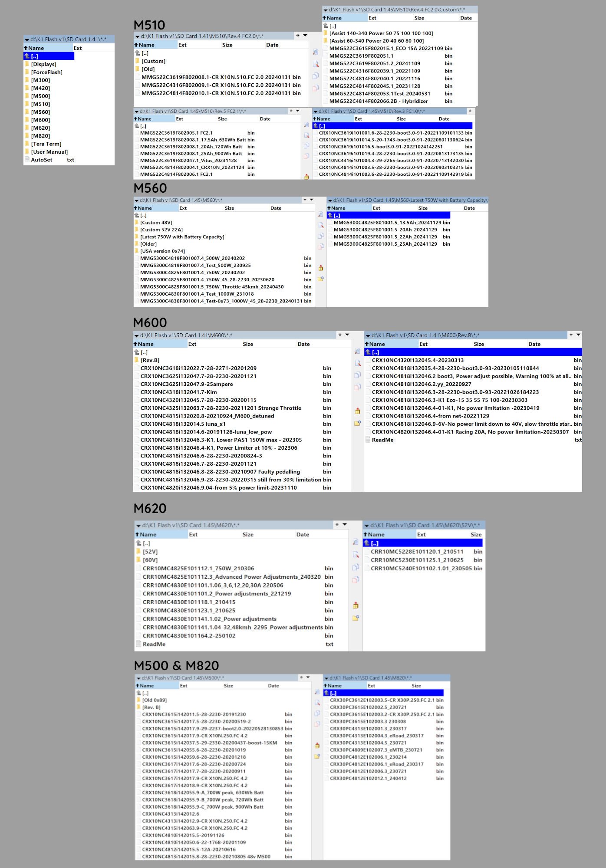Click the Pack files icon between the M600 panels
This screenshot has height=868, width=606.
(x=357, y=411)
